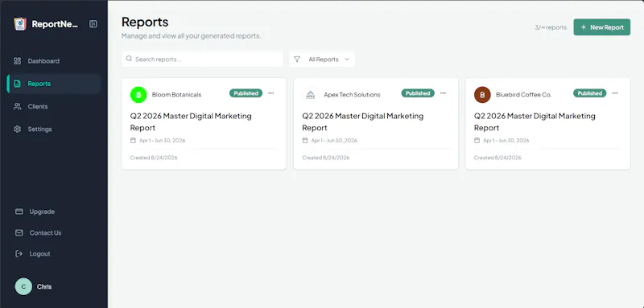Screen dimensions: 644x308
Task: Click the Clients people icon
Action: (x=17, y=106)
